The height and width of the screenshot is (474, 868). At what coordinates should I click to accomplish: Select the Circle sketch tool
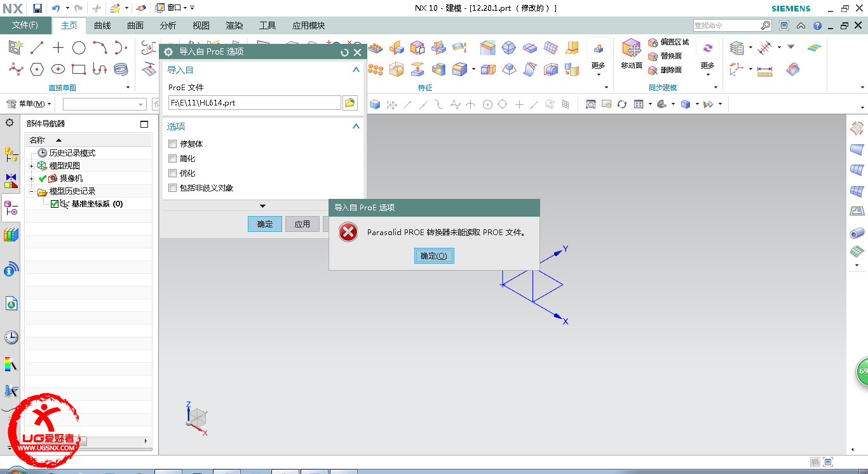(79, 47)
